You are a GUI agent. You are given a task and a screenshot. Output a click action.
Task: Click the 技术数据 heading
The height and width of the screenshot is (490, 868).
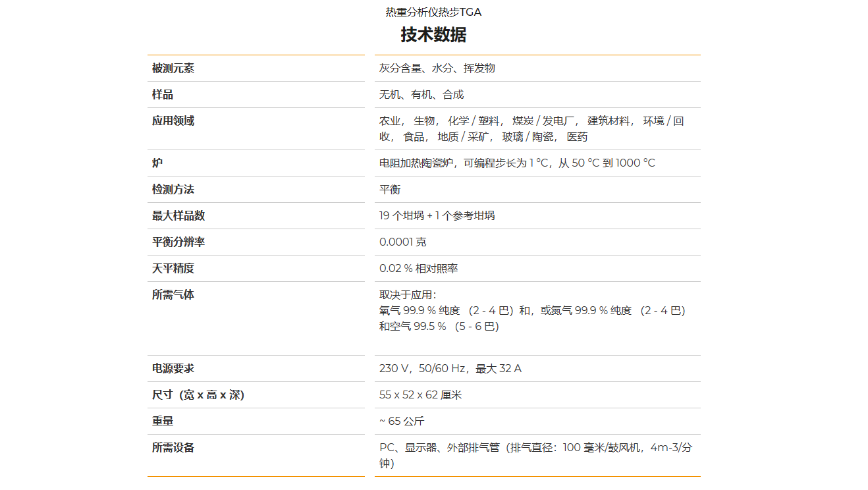pyautogui.click(x=433, y=35)
